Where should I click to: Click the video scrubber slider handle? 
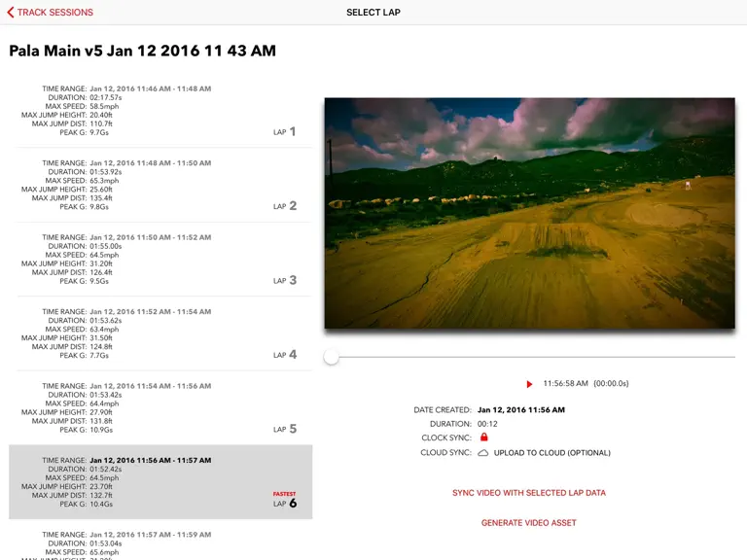331,357
